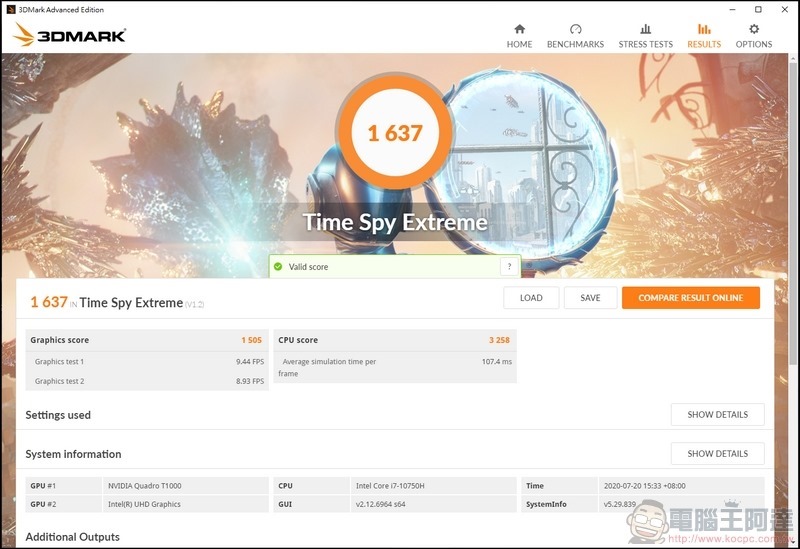Minimize the 3DMark window

732,9
